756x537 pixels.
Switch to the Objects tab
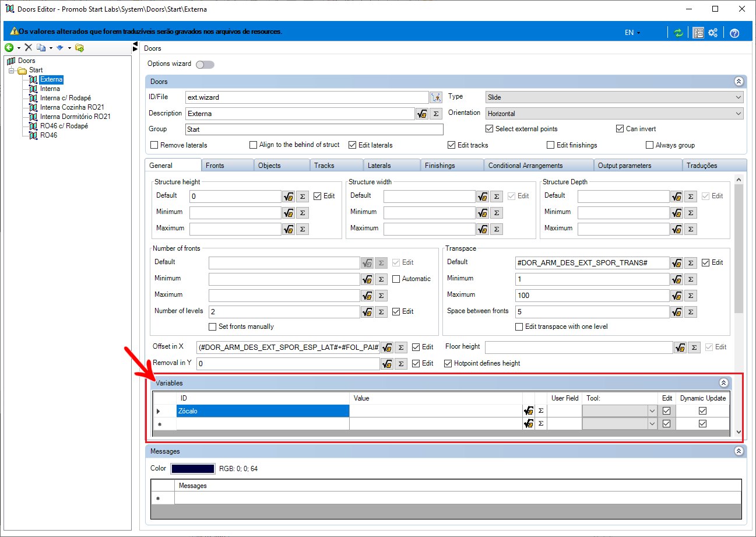(281, 166)
